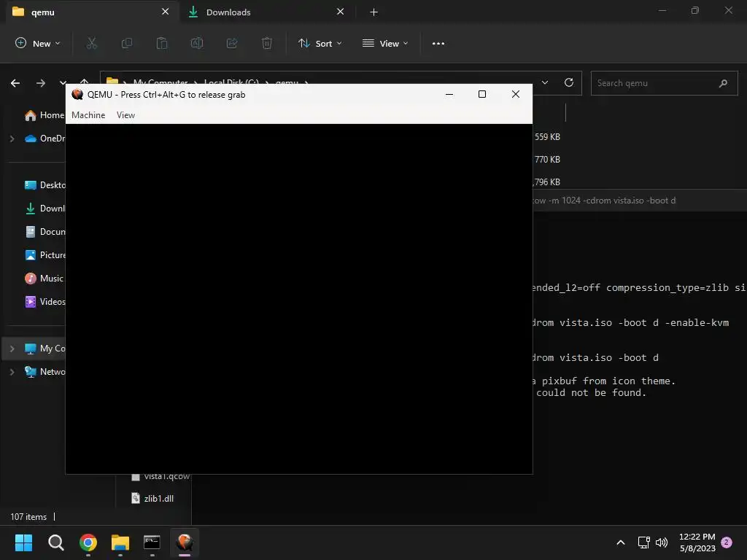Open Google Chrome from taskbar
This screenshot has width=747, height=560.
tap(88, 542)
